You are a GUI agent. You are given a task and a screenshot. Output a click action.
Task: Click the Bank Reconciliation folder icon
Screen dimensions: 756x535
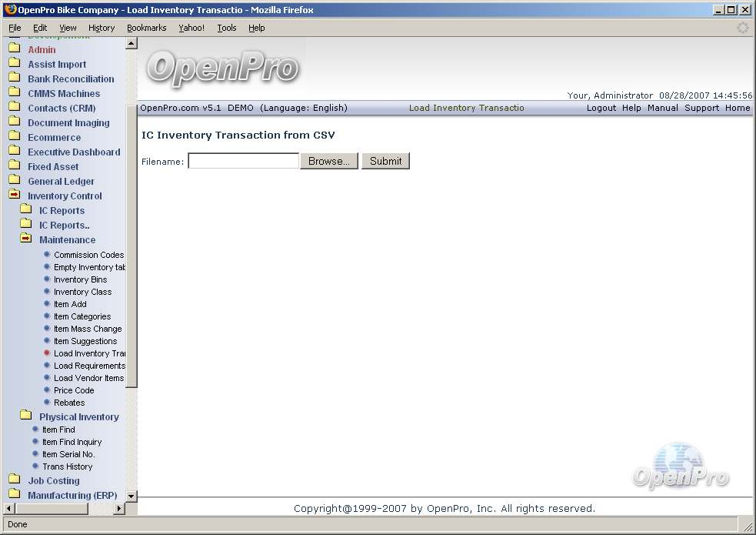[14, 79]
